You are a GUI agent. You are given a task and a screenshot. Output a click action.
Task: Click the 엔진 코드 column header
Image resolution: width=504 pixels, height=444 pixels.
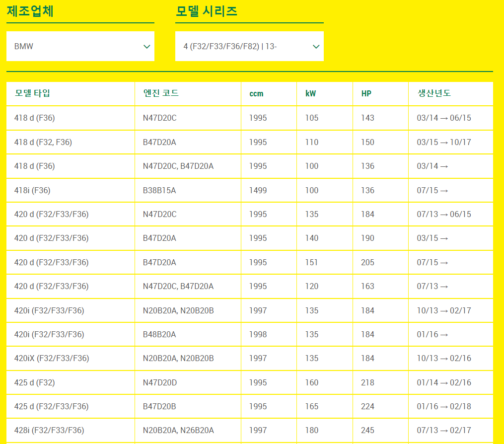[161, 93]
